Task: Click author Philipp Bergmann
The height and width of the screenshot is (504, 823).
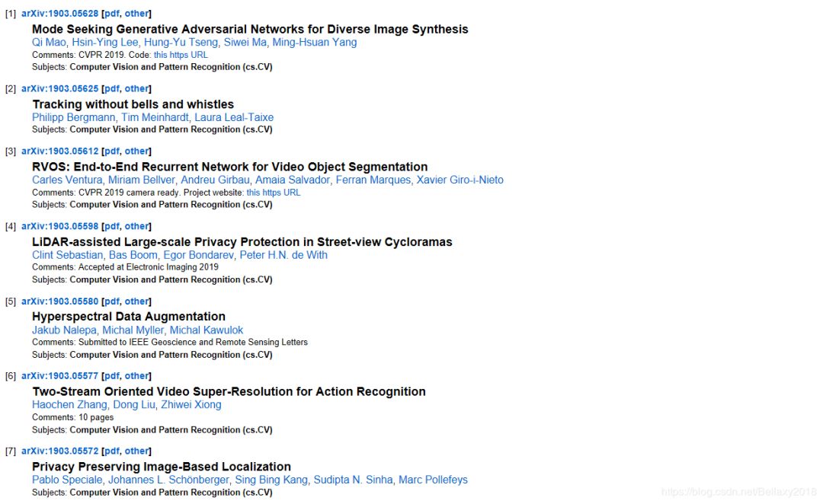Action: click(73, 117)
